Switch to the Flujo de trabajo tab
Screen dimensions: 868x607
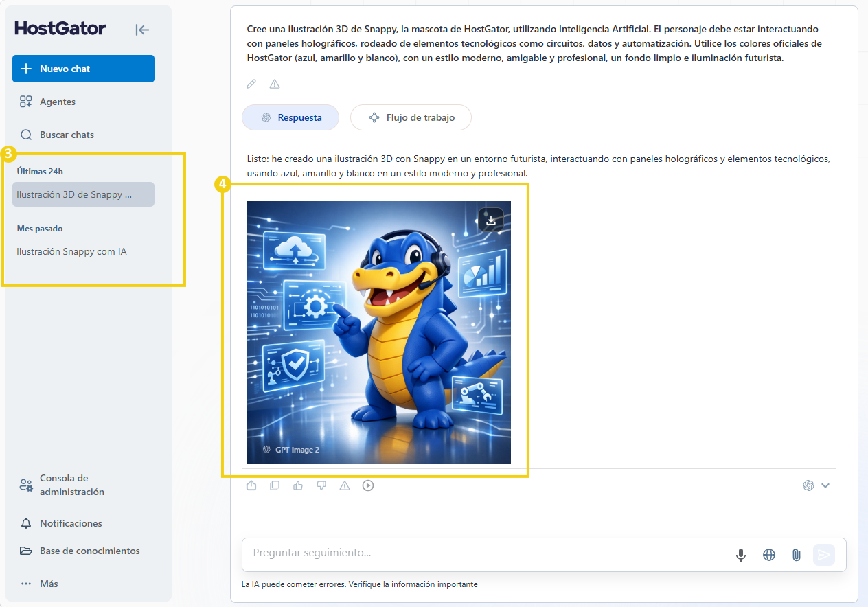click(411, 117)
